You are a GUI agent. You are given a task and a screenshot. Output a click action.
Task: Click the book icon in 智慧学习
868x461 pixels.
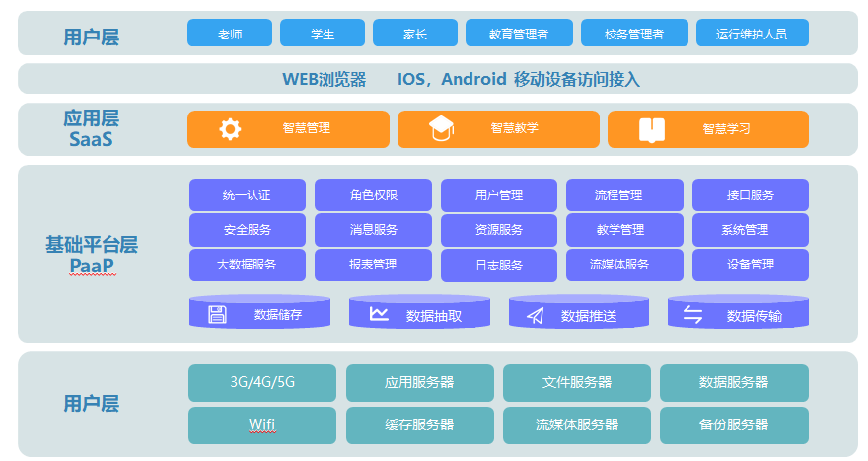pyautogui.click(x=652, y=129)
